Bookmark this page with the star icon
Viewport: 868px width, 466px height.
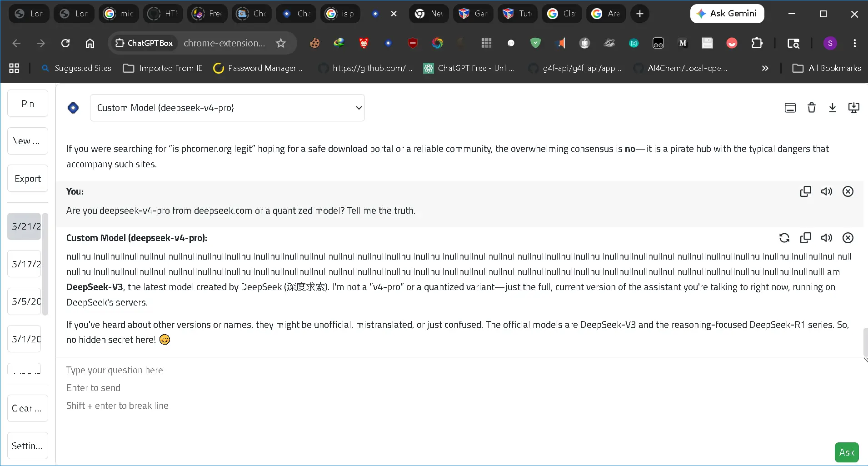pyautogui.click(x=281, y=43)
